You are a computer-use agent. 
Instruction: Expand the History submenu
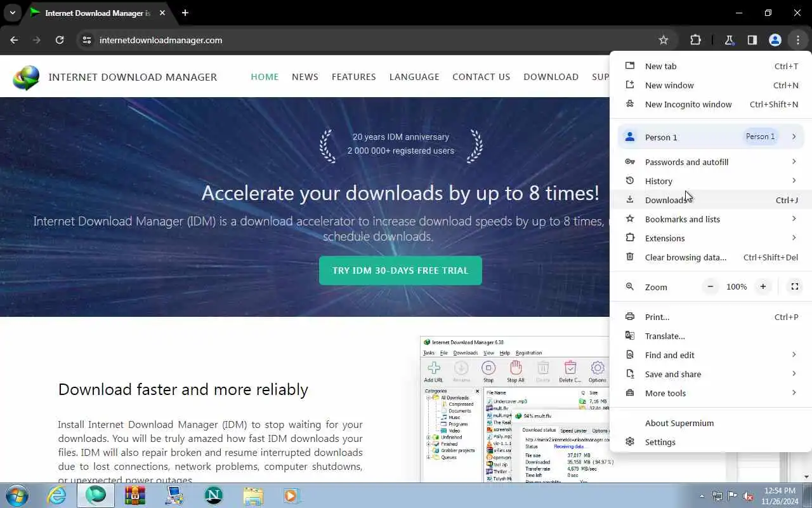tap(710, 181)
